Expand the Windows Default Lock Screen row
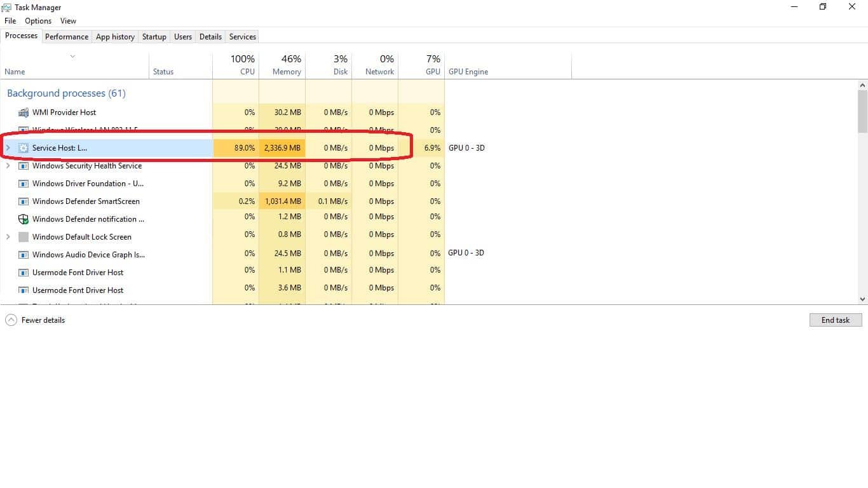This screenshot has height=488, width=868. pos(8,237)
